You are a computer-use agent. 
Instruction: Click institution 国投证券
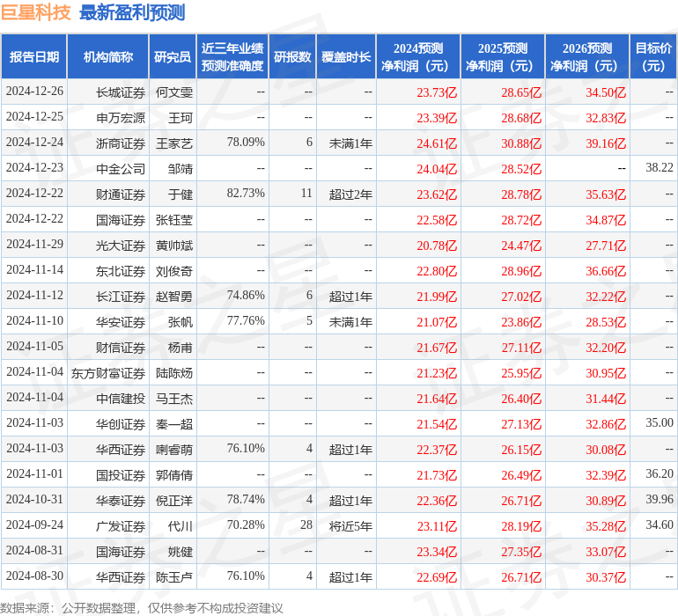121,475
